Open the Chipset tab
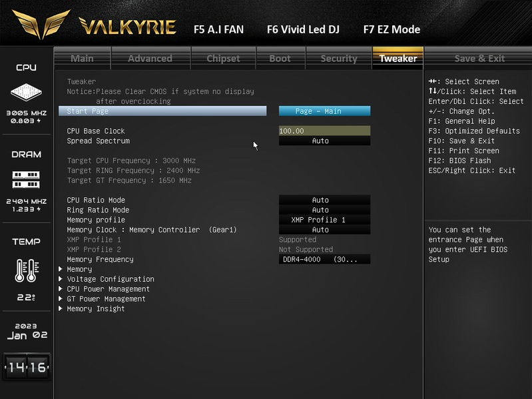 pos(223,59)
